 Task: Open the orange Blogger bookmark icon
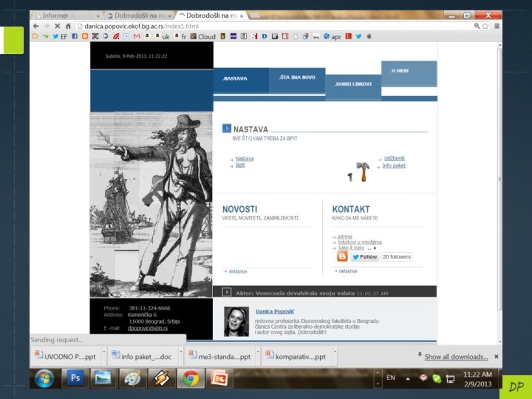(x=85, y=36)
